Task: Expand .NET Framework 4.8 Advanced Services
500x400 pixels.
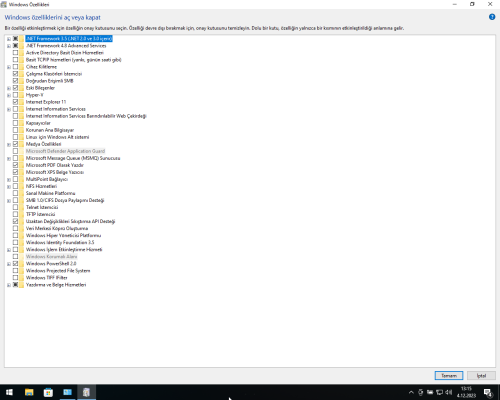Action: click(x=9, y=46)
